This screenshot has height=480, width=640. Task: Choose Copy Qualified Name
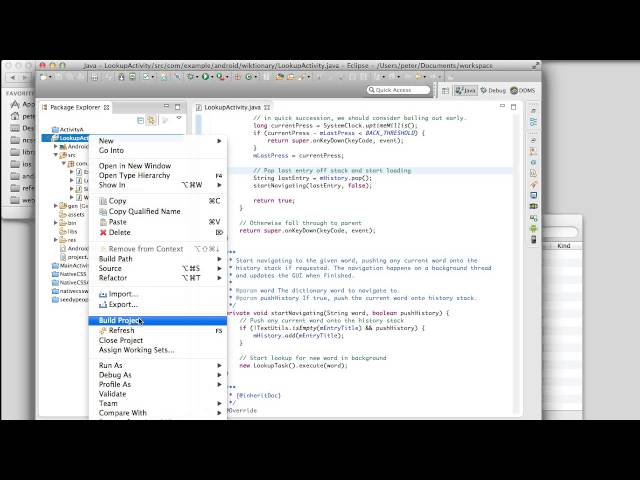point(158,211)
